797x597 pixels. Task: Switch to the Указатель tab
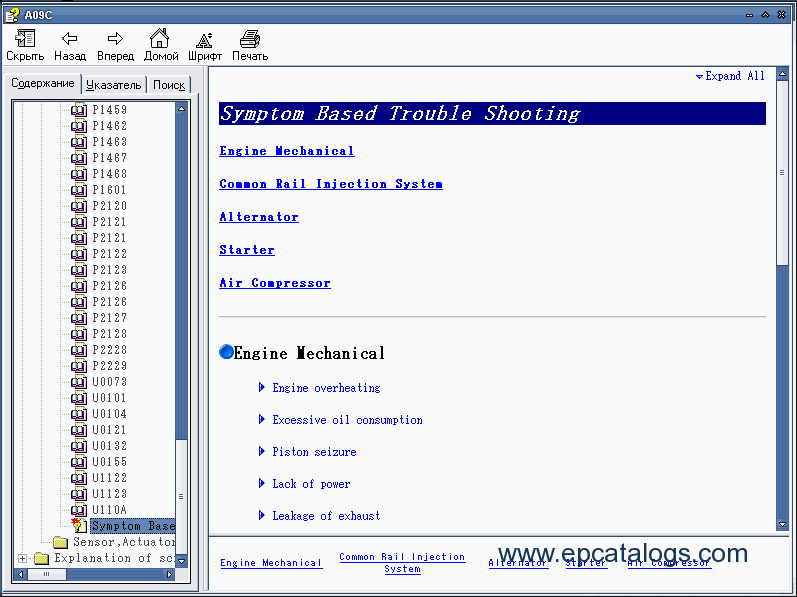[113, 85]
